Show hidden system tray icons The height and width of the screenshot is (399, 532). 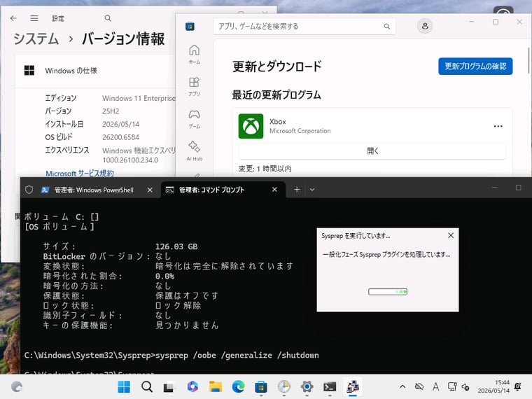click(x=402, y=386)
